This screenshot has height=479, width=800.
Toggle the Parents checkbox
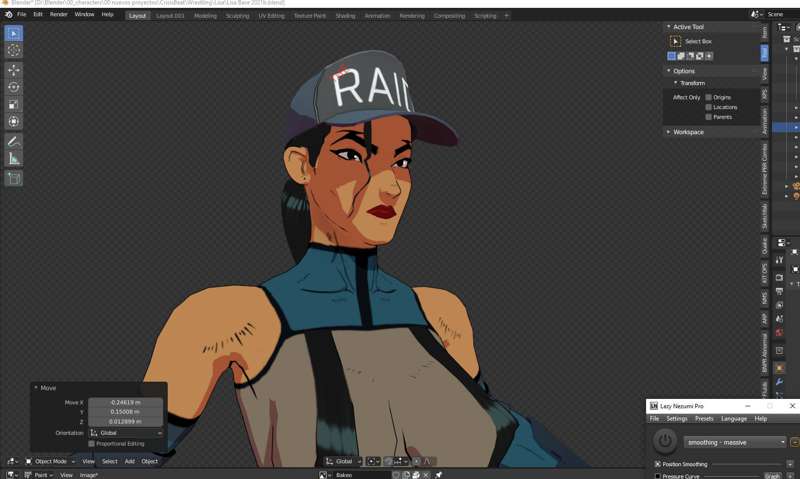tap(708, 117)
